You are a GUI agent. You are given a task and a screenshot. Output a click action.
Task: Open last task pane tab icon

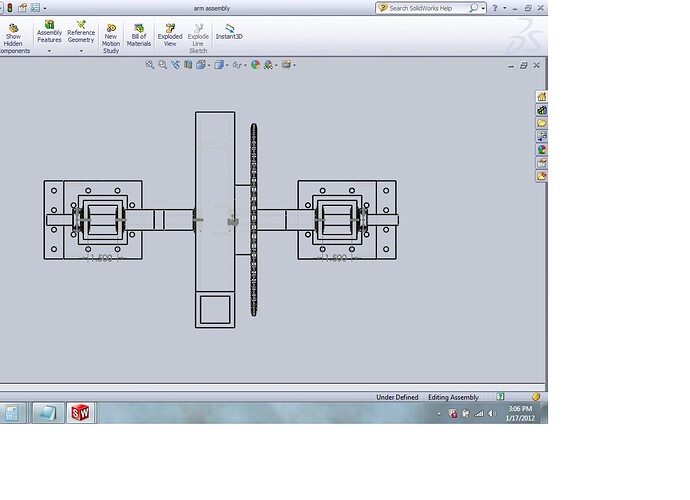click(542, 176)
